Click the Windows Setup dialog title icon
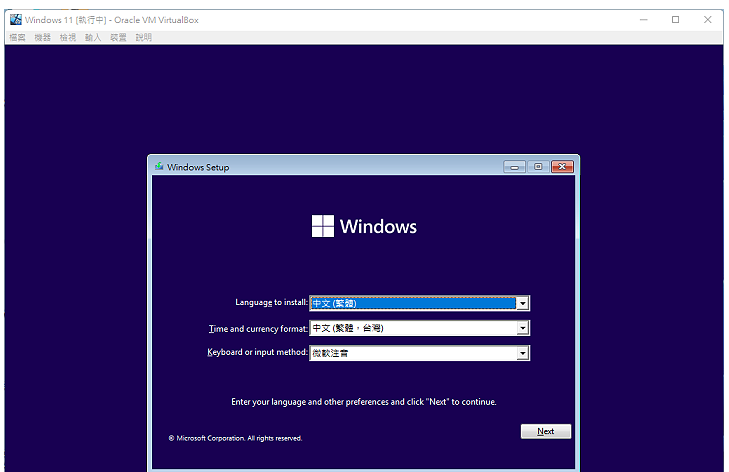Viewport: 729px width, 472px height. (159, 166)
